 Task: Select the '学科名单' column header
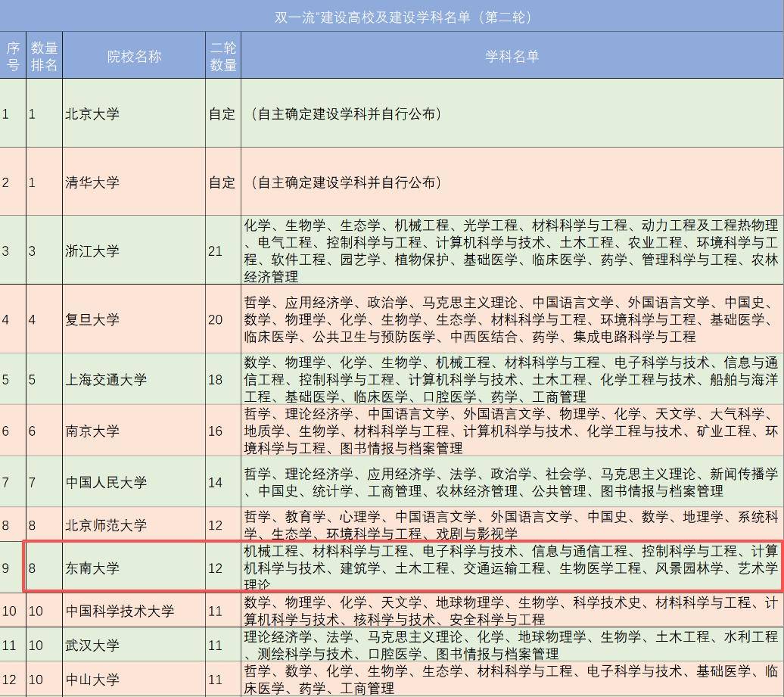[x=512, y=57]
